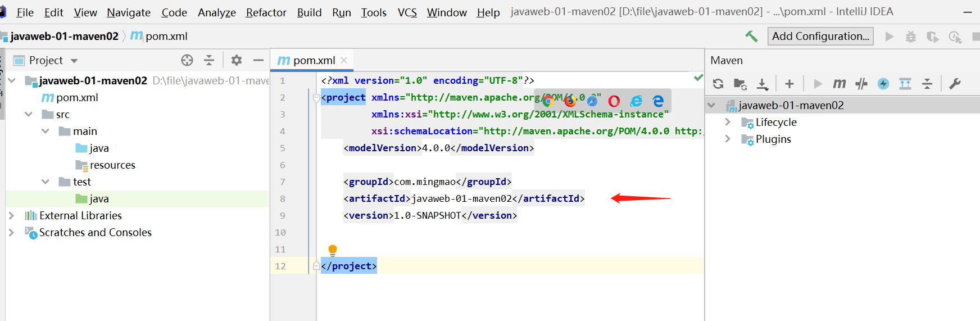Collapse javaweb-01-maven02 in Maven panel
Viewport: 980px width, 321px height.
pyautogui.click(x=711, y=105)
